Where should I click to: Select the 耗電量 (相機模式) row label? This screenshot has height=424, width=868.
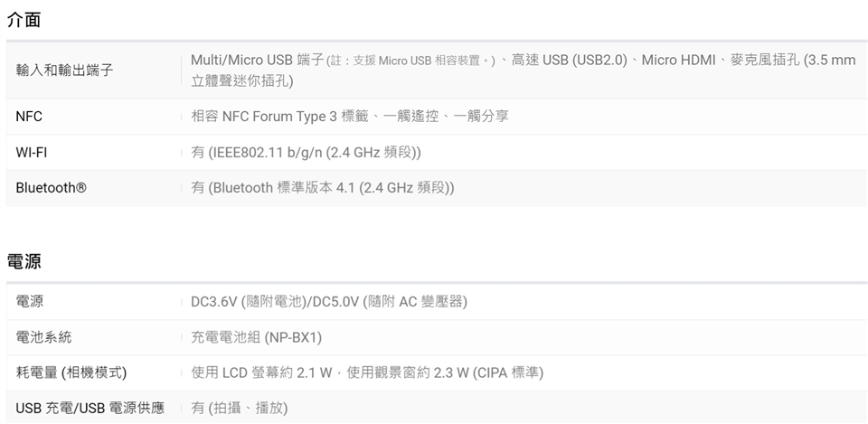click(71, 372)
